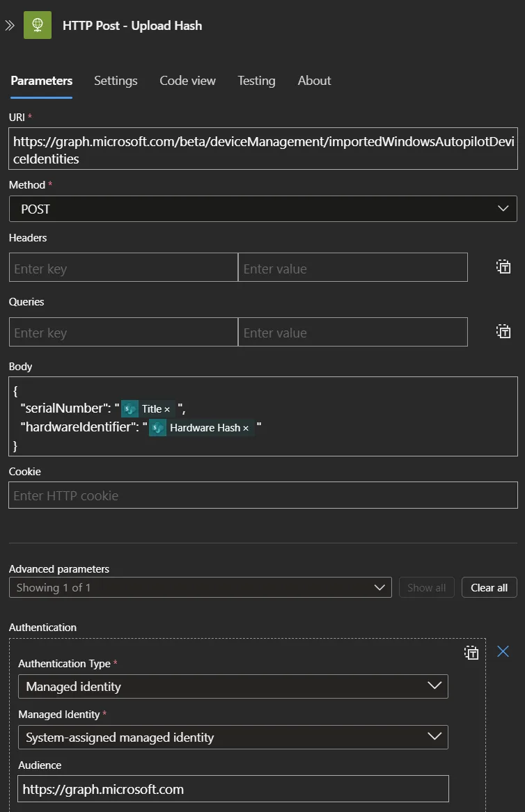This screenshot has width=525, height=812.
Task: Open the Parameters tab
Action: point(42,81)
